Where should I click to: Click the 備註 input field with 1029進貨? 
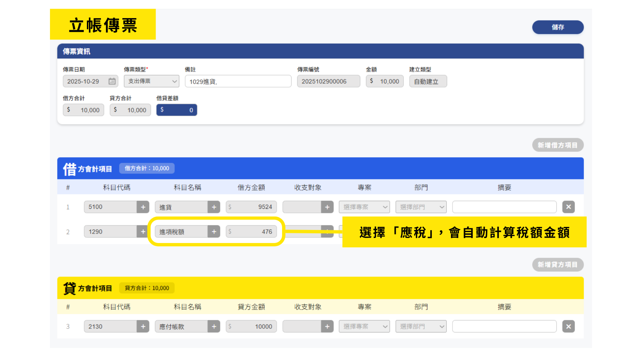238,81
